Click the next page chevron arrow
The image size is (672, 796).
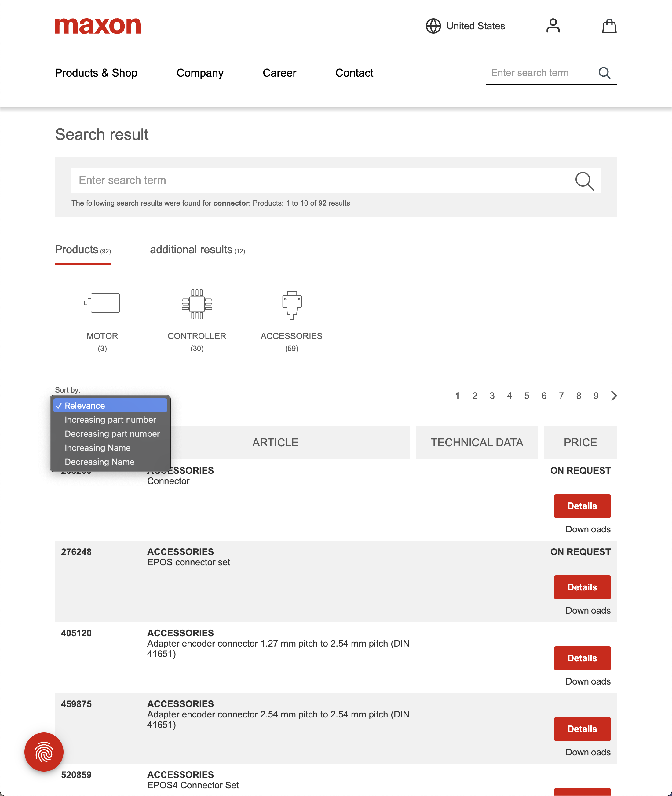pos(614,396)
